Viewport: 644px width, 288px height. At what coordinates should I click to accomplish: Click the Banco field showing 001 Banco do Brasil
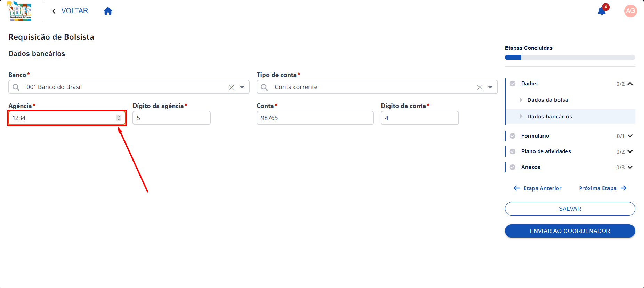129,87
